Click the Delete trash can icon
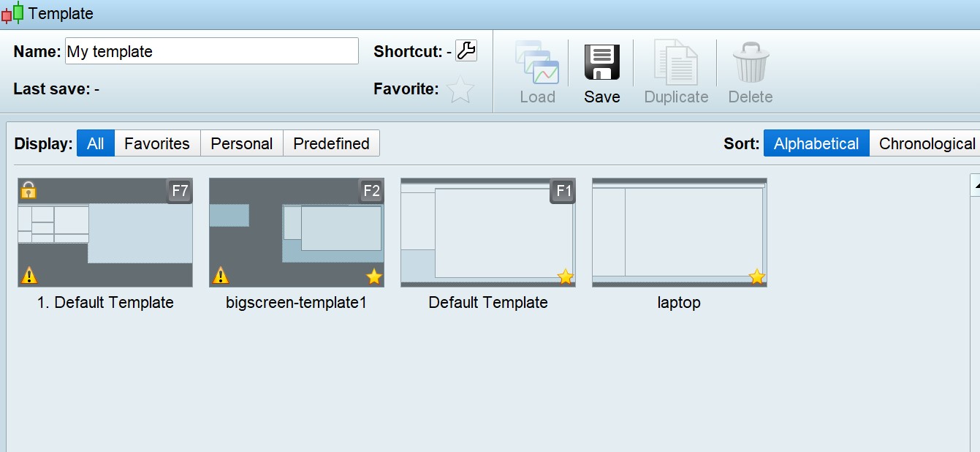This screenshot has height=452, width=980. tap(751, 63)
